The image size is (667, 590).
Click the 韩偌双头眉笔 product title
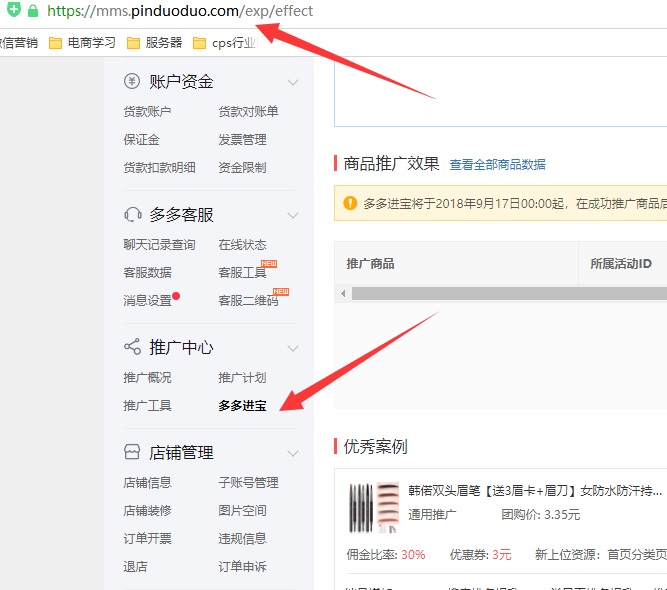(x=535, y=491)
